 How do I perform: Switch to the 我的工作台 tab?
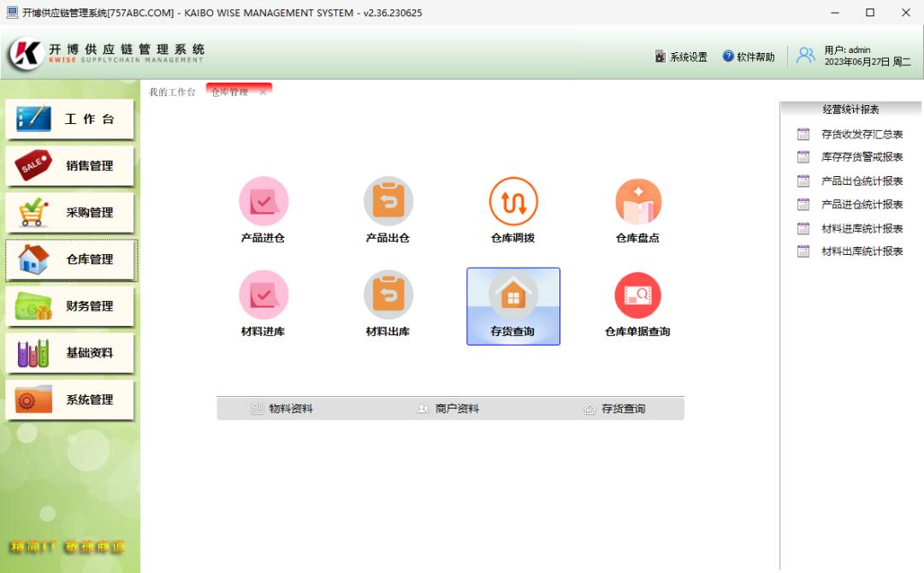pos(172,92)
